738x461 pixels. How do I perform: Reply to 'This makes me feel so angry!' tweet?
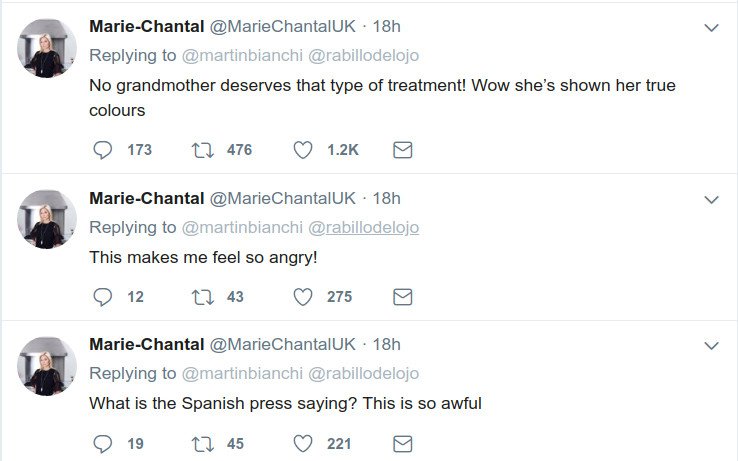[x=102, y=297]
